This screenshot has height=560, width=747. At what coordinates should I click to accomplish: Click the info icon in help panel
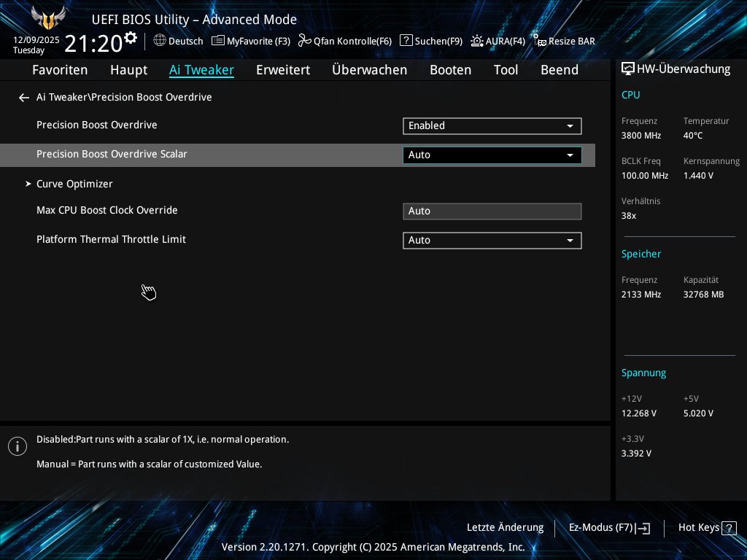[18, 446]
